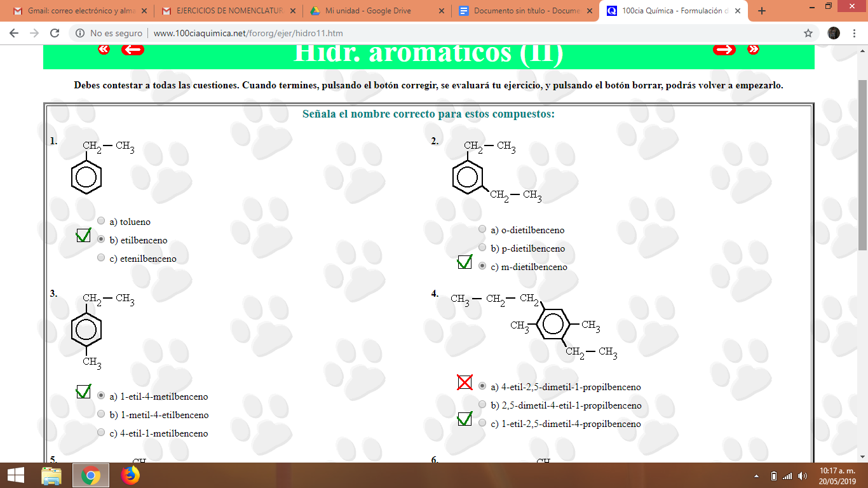Open Chrome profile avatar
868x488 pixels.
[x=834, y=33]
